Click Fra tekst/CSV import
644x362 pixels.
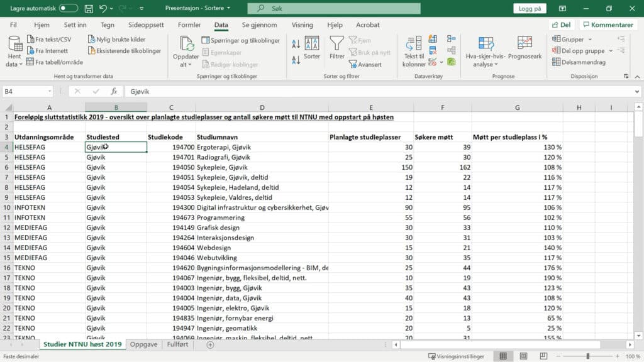49,40
